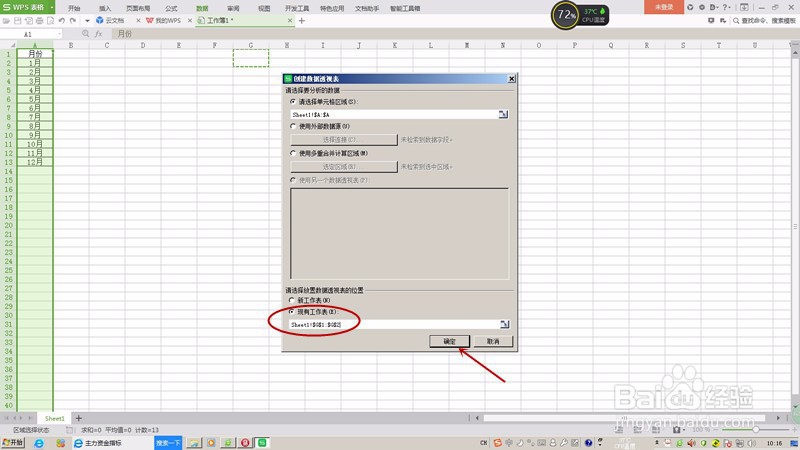800x450 pixels.
Task: Select 请选择单元格区域 radio option
Action: pos(293,102)
